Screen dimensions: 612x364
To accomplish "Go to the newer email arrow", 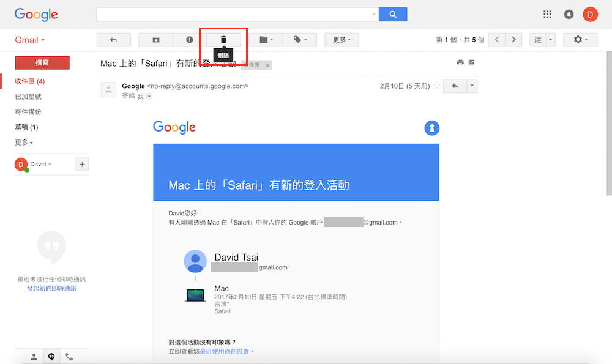I will [x=497, y=40].
